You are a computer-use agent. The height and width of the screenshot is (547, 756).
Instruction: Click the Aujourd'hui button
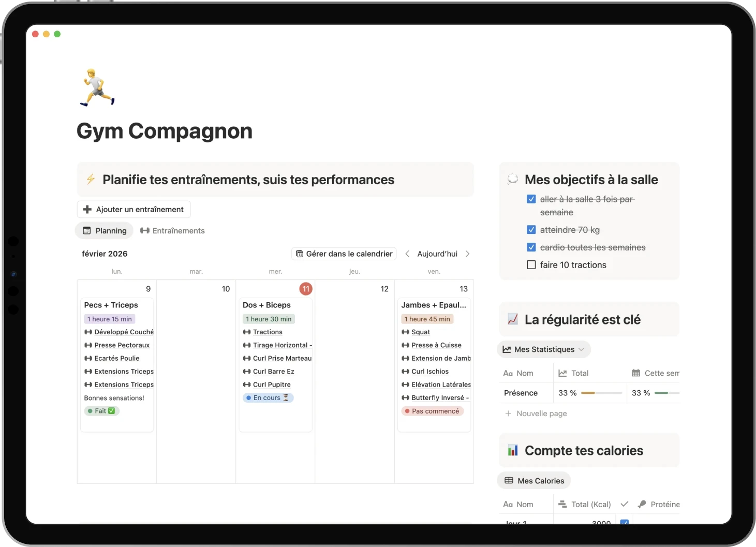tap(437, 254)
